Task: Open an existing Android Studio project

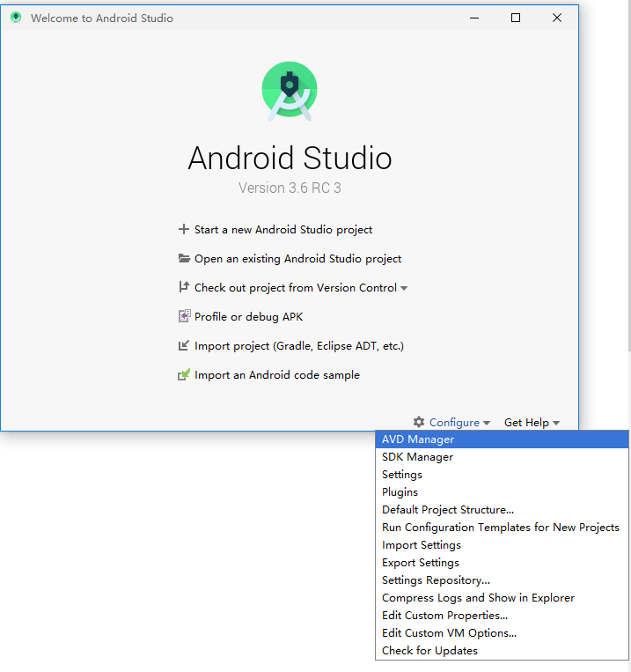Action: point(297,259)
